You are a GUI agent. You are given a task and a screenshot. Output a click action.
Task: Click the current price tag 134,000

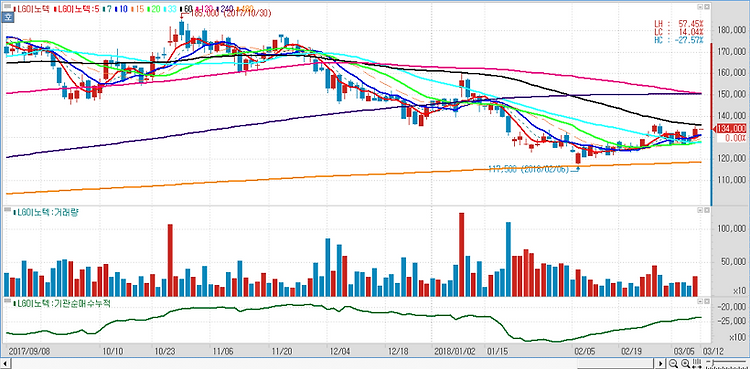730,128
